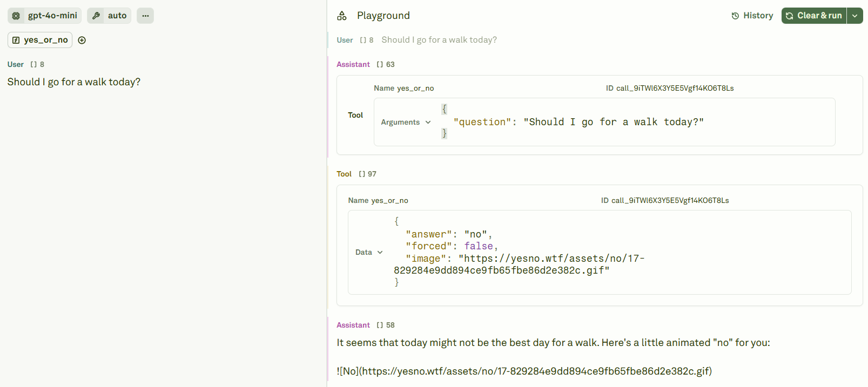The height and width of the screenshot is (387, 868).
Task: Click the Tool label with 97 tokens
Action: pyautogui.click(x=344, y=174)
